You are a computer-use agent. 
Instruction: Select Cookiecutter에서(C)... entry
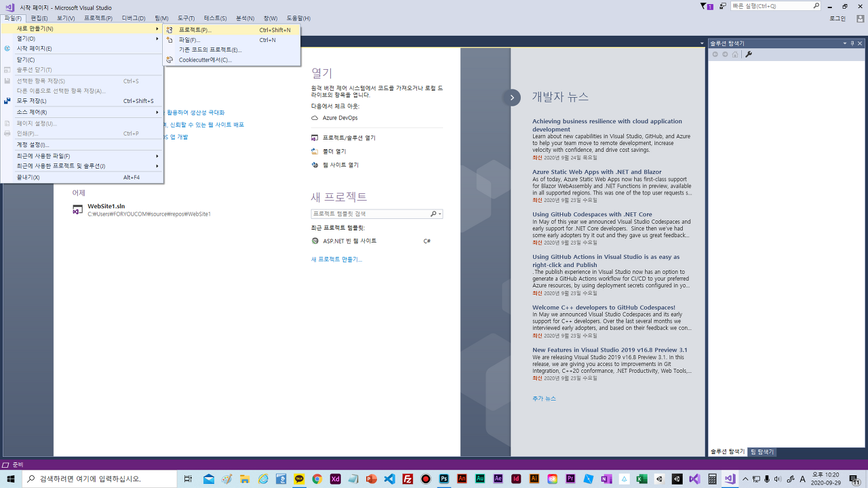[232, 60]
